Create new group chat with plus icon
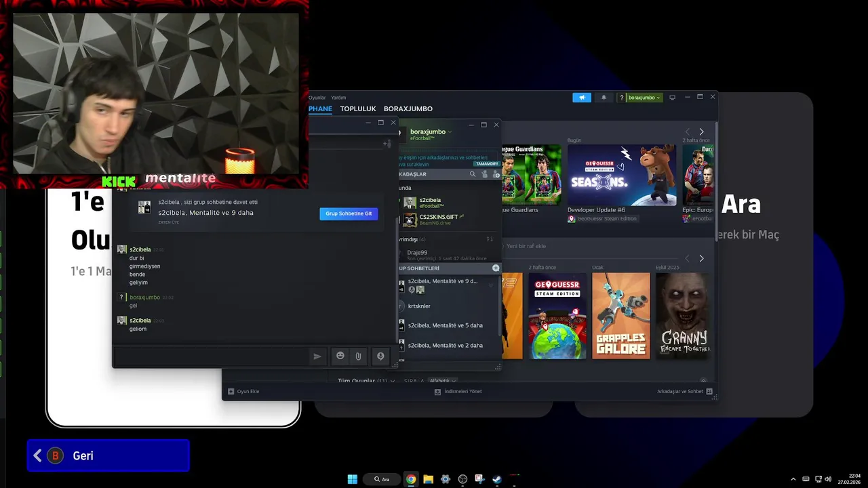Screen dimensions: 868x488 click(496, 268)
